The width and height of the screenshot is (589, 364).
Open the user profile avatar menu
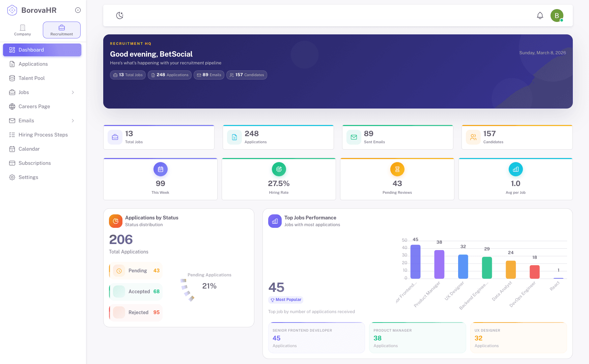point(557,15)
